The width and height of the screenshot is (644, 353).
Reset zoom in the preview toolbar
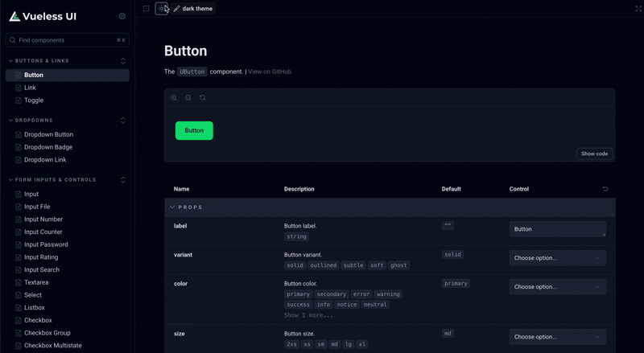coord(203,97)
